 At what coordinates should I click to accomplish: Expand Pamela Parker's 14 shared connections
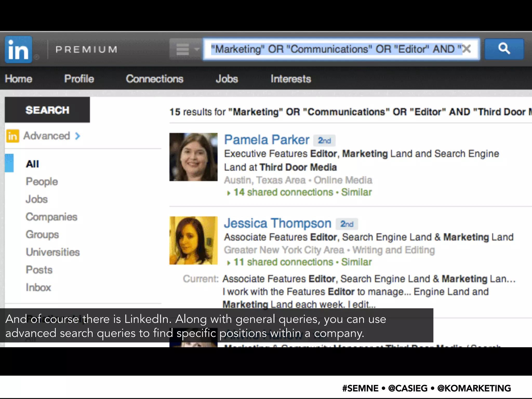[280, 192]
